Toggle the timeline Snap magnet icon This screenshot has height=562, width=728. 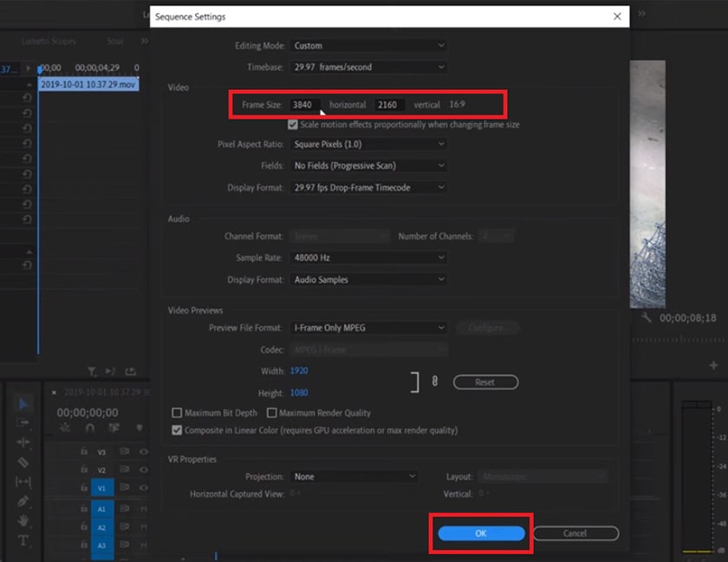coord(90,428)
